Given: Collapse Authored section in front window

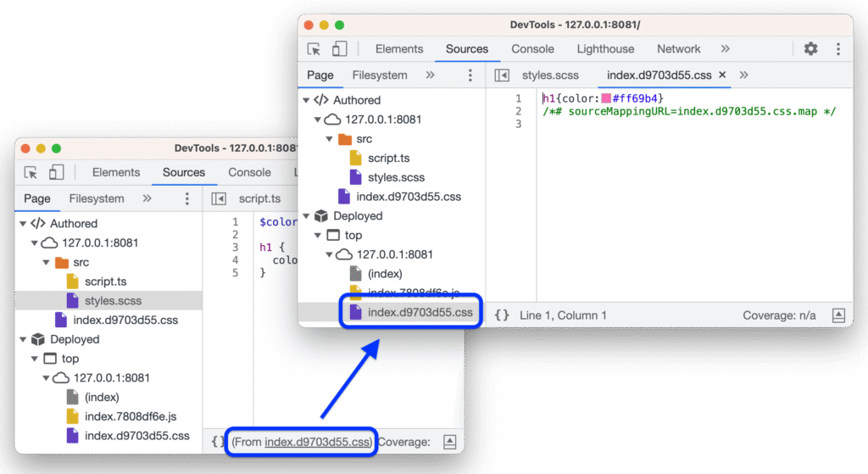Looking at the screenshot, I should [x=306, y=100].
